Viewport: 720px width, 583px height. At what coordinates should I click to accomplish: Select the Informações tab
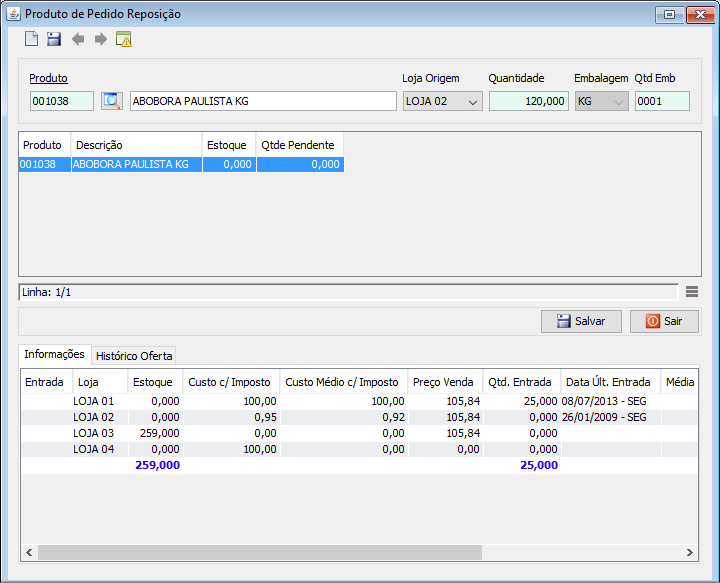55,355
